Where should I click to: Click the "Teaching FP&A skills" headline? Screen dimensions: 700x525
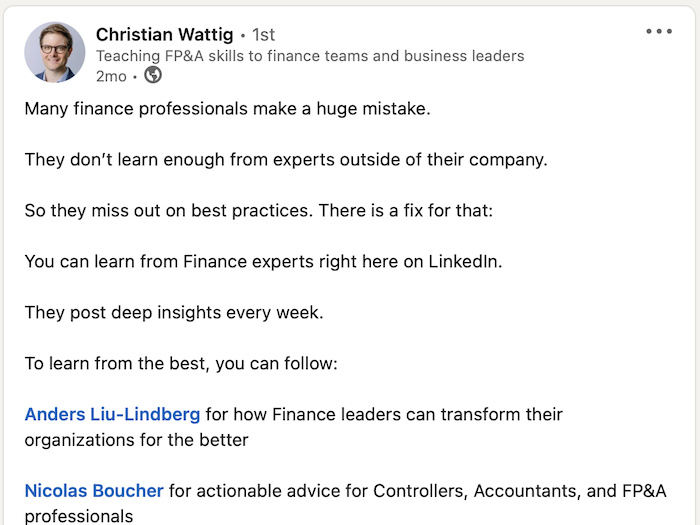pos(310,56)
